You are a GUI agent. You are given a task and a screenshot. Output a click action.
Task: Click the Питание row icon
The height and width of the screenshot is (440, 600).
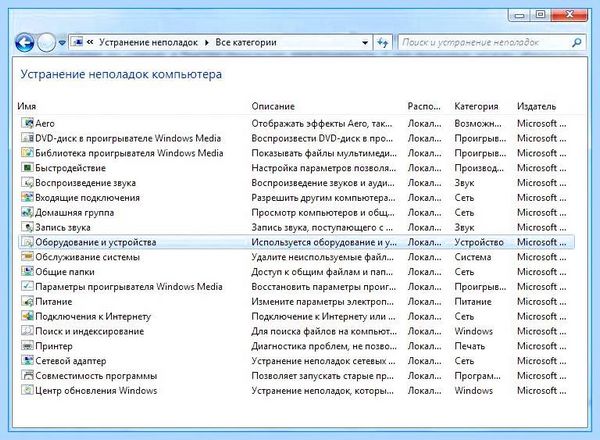click(x=27, y=301)
